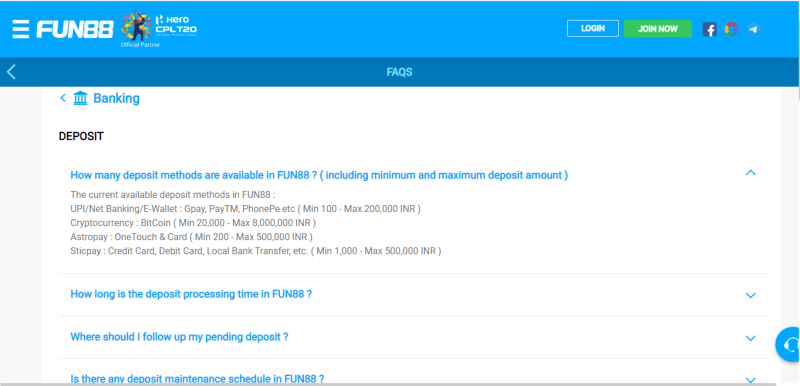
Task: Click the FAQS title in the bar
Action: point(399,72)
